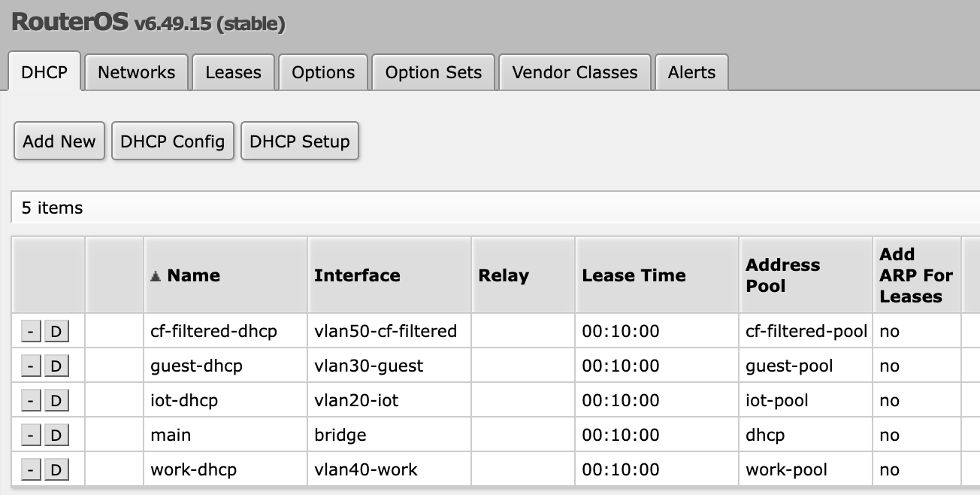Open the DHCP Config dialog
Image resolution: width=980 pixels, height=495 pixels.
pos(172,141)
